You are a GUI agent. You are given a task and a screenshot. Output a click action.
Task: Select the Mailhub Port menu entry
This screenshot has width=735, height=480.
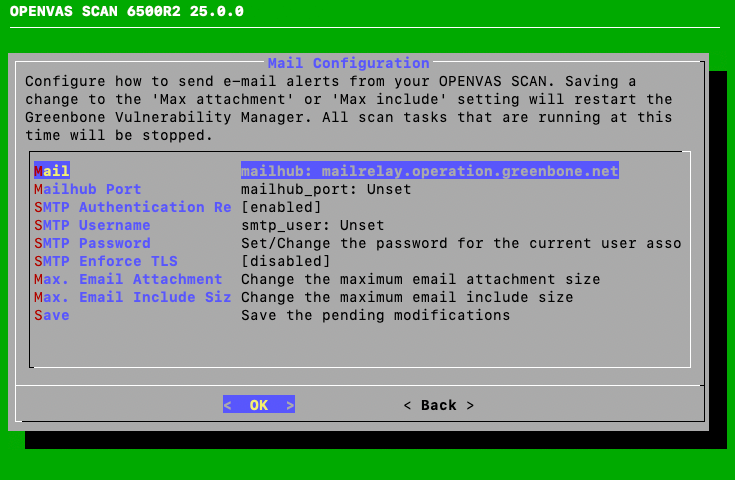[88, 189]
